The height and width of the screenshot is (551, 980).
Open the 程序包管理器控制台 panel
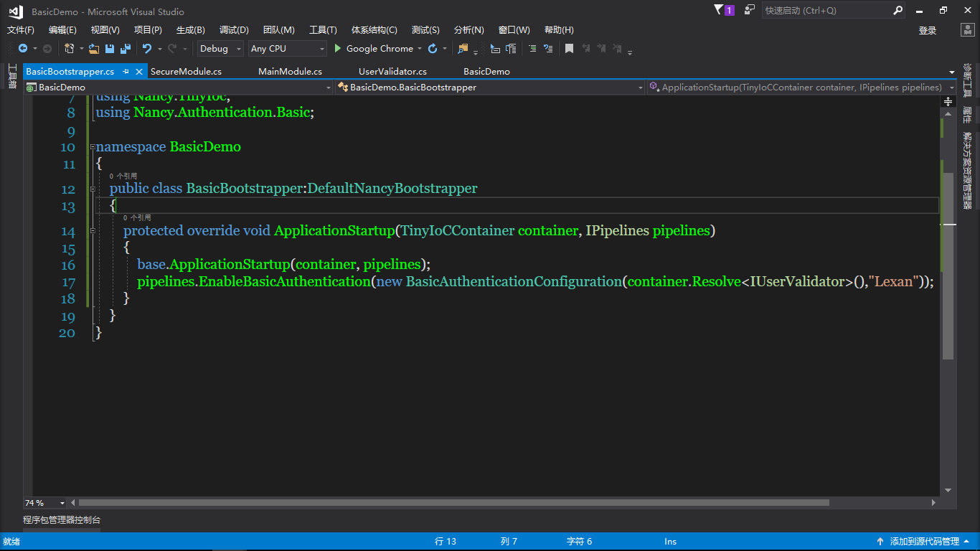pyautogui.click(x=62, y=520)
